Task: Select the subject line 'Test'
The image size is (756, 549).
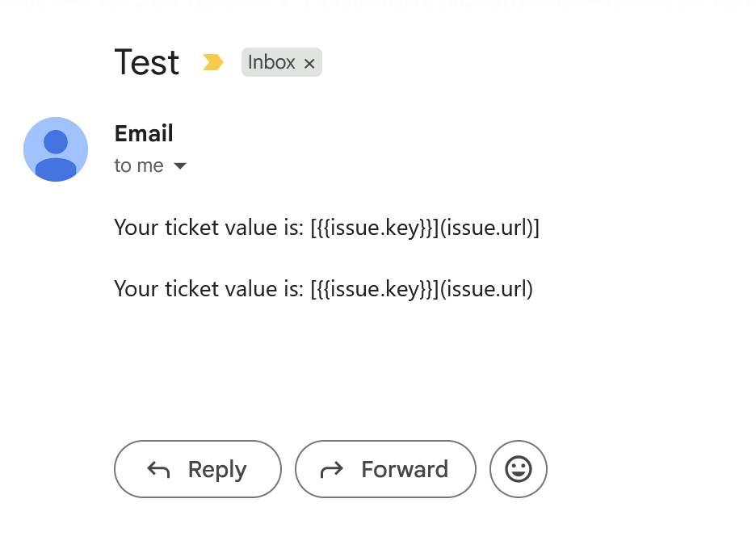Action: [146, 62]
